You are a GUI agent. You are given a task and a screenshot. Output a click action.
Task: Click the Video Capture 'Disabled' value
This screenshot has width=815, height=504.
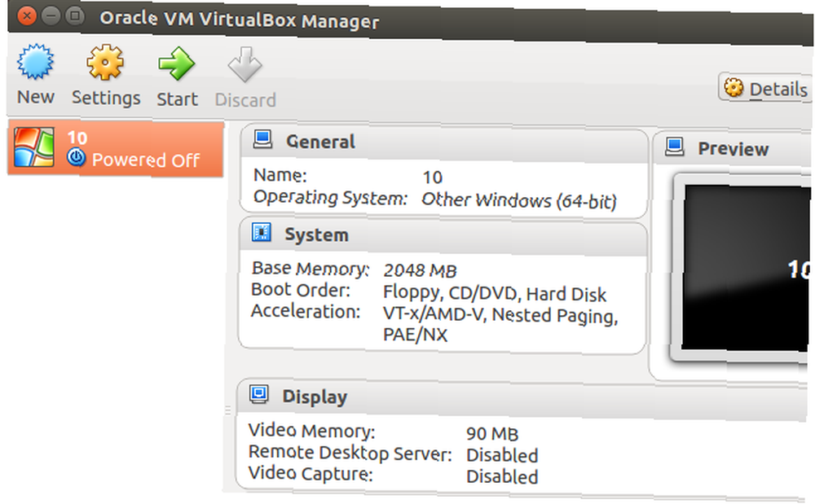tap(502, 476)
